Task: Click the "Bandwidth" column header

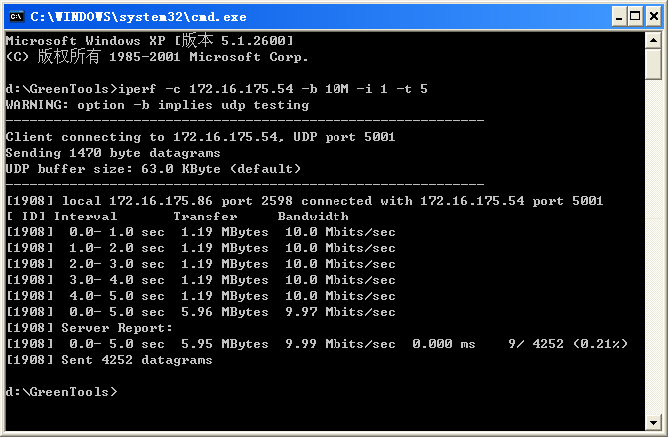Action: 313,216
